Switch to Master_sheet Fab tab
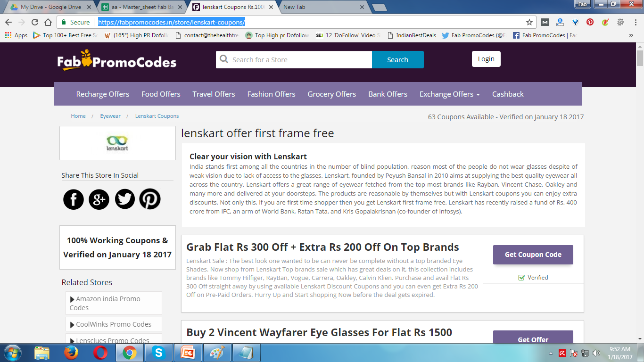This screenshot has height=362, width=644. [x=142, y=7]
